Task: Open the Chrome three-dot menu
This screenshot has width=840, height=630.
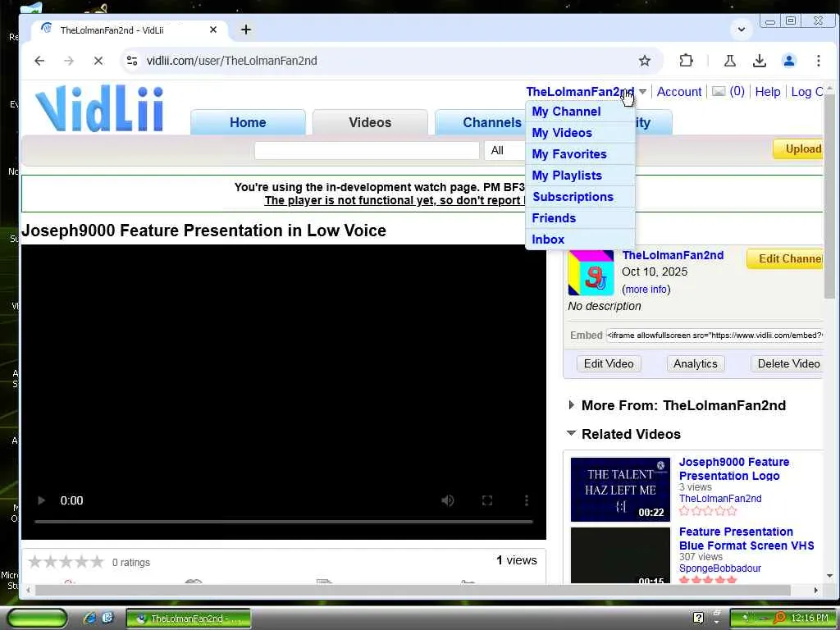Action: 819,61
